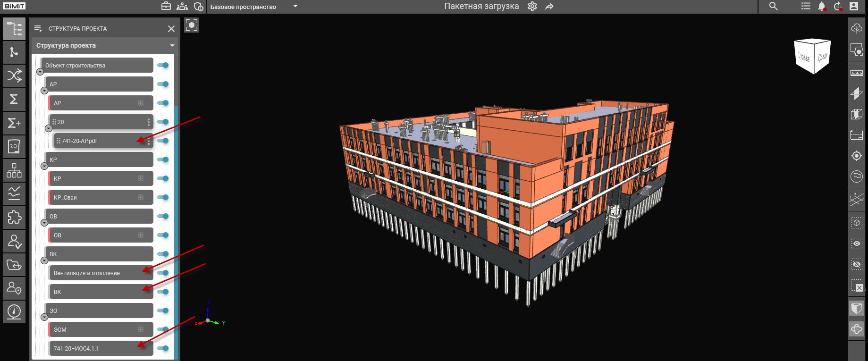This screenshot has width=868, height=361.
Task: Click the Sigma summation tool icon
Action: click(14, 99)
